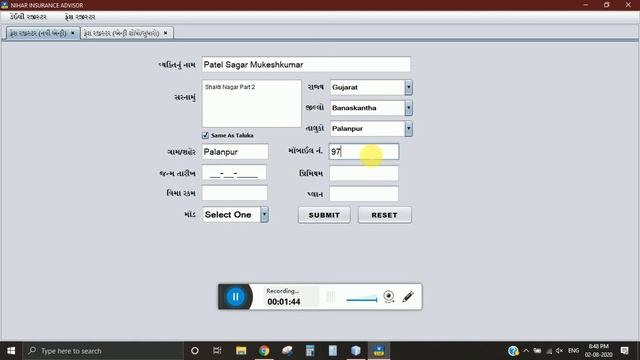
Task: Click the taskbar search box
Action: click(103, 351)
